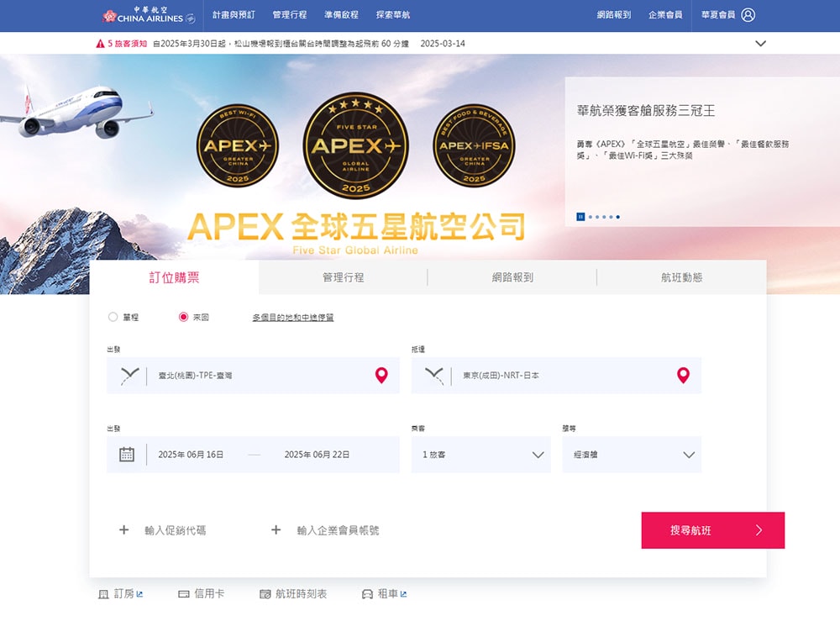Open the departure location map pin
The image size is (840, 632).
pos(381,375)
